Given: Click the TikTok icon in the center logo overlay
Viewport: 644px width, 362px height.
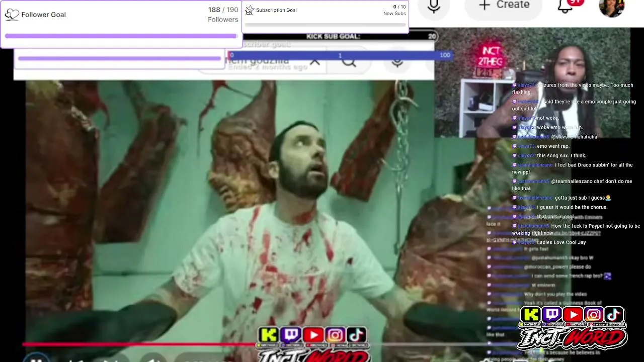Looking at the screenshot, I should (357, 335).
